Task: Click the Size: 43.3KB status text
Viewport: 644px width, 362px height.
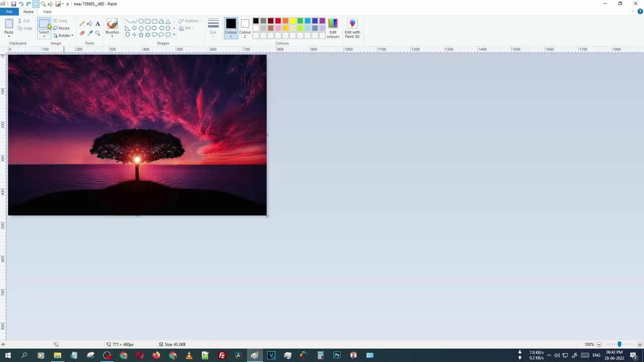Action: pos(175,344)
